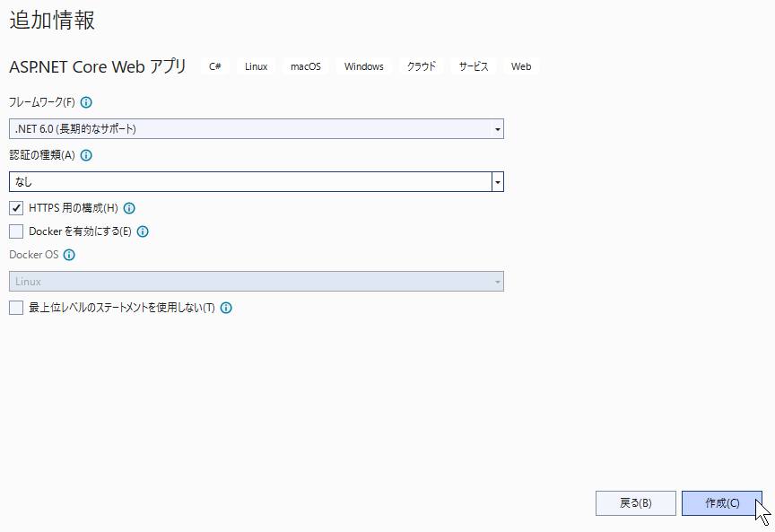This screenshot has height=532, width=775.
Task: Show info for HTTPS 用の構成(H)
Action: tap(129, 208)
